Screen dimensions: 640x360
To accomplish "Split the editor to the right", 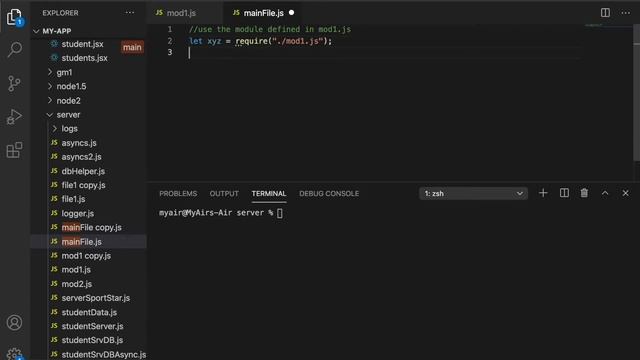I will pyautogui.click(x=605, y=13).
